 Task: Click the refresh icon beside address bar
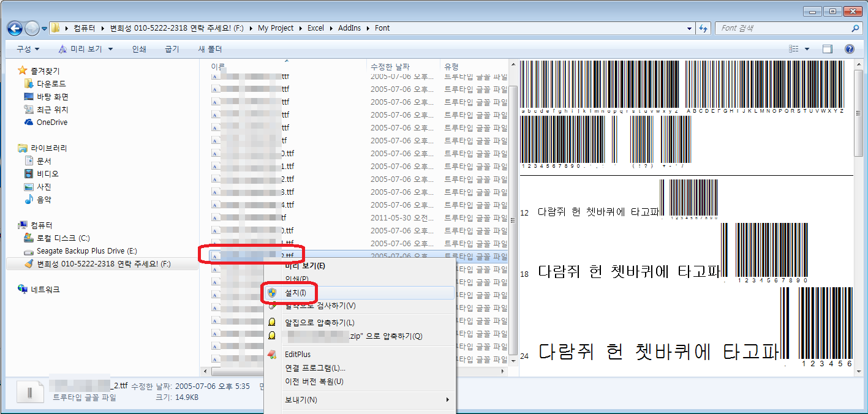tap(703, 28)
